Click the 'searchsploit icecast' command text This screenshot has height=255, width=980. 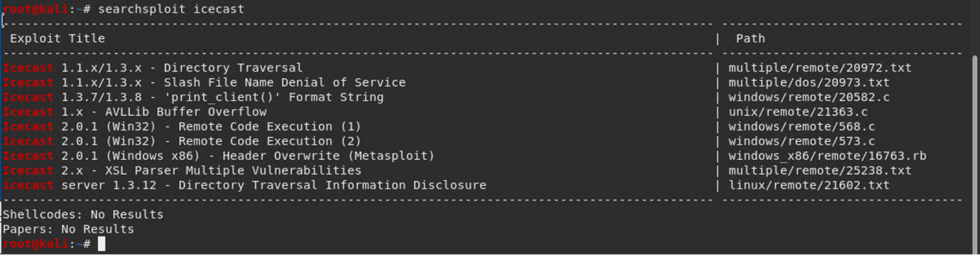[x=171, y=9]
